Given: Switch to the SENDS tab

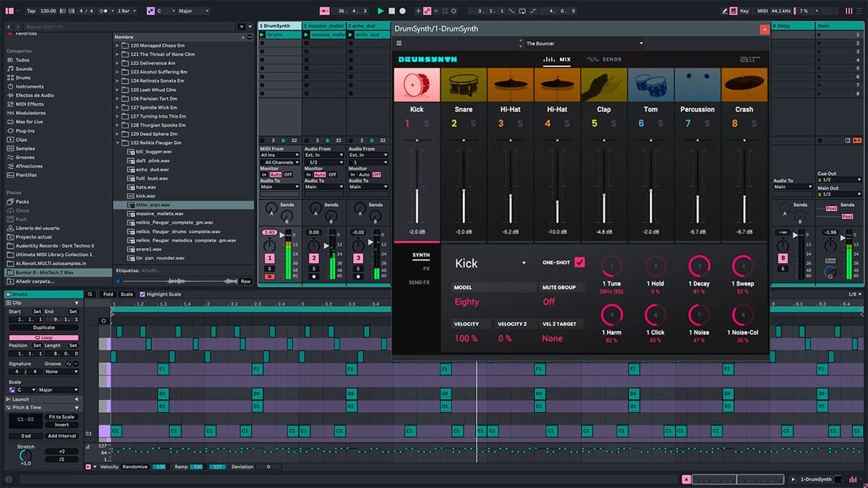Looking at the screenshot, I should coord(604,59).
